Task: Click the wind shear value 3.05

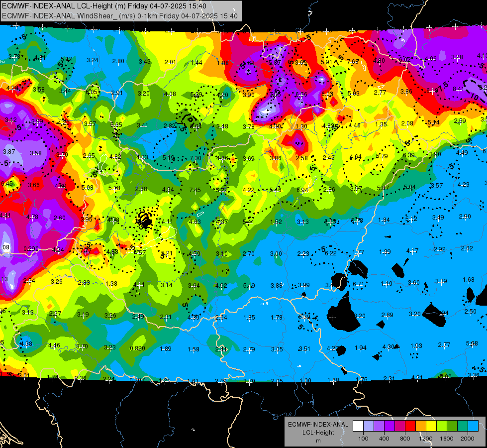Action: 277,349
